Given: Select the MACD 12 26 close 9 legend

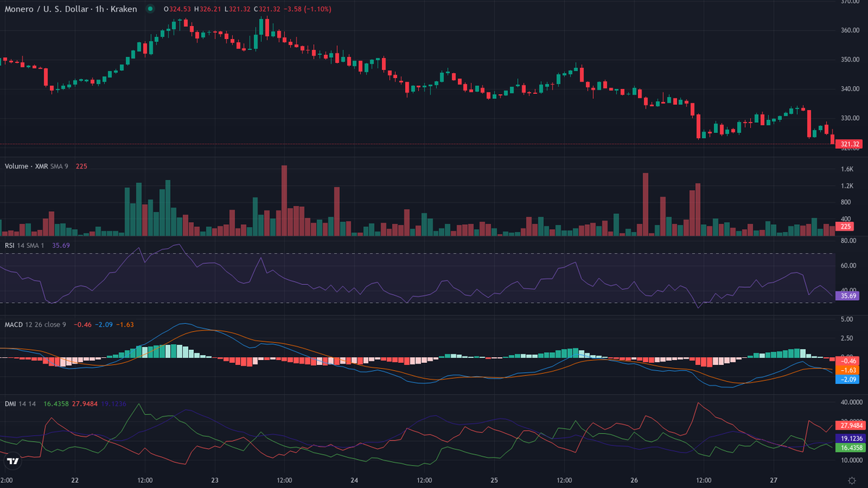Looking at the screenshot, I should click(x=35, y=325).
